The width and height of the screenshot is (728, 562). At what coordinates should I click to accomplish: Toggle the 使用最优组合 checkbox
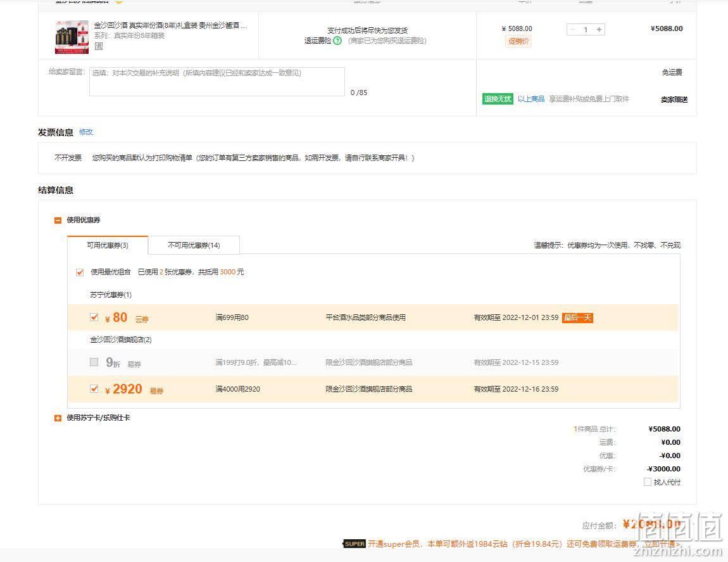click(x=80, y=272)
